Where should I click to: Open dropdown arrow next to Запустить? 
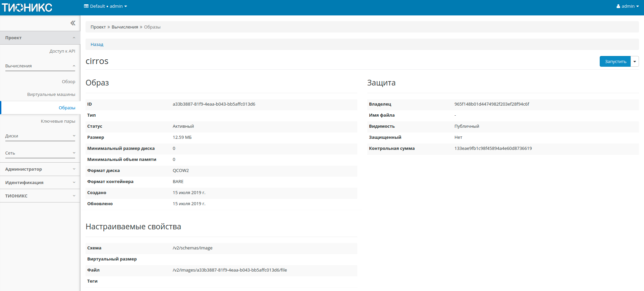coord(635,62)
